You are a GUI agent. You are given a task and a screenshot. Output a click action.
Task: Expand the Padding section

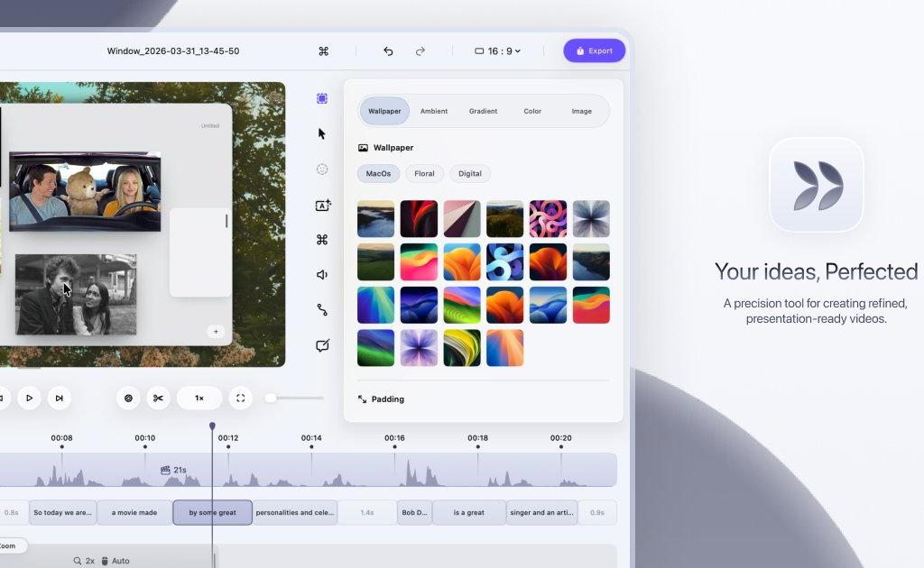click(x=381, y=399)
